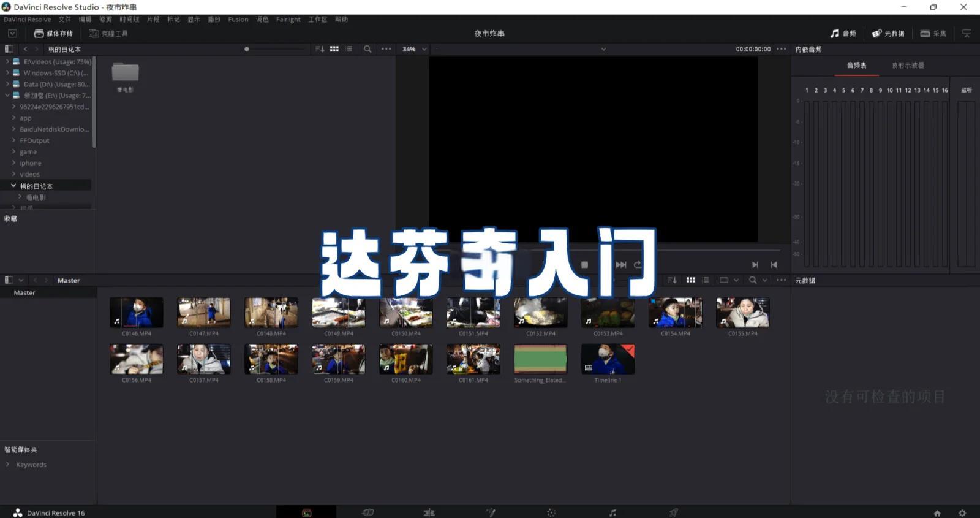The width and height of the screenshot is (980, 518).
Task: Switch media pool to list view
Action: [706, 280]
